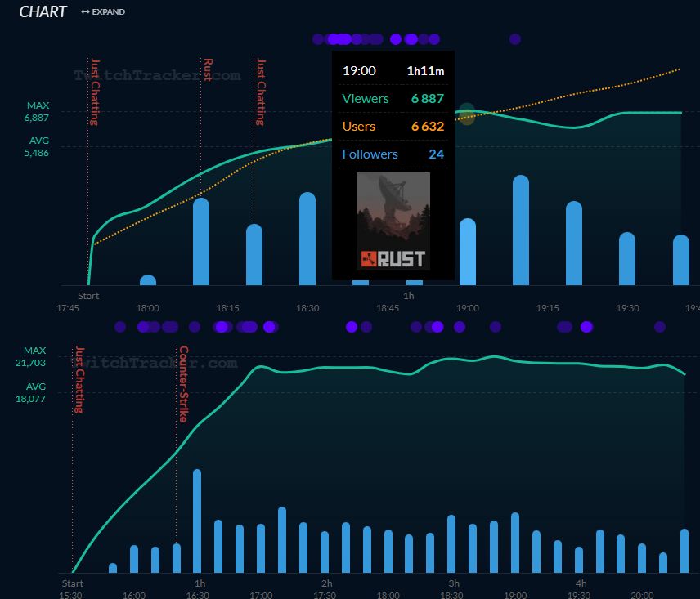This screenshot has height=599, width=700.
Task: Click the followers bar at 18:30 in top chart
Action: tap(307, 239)
